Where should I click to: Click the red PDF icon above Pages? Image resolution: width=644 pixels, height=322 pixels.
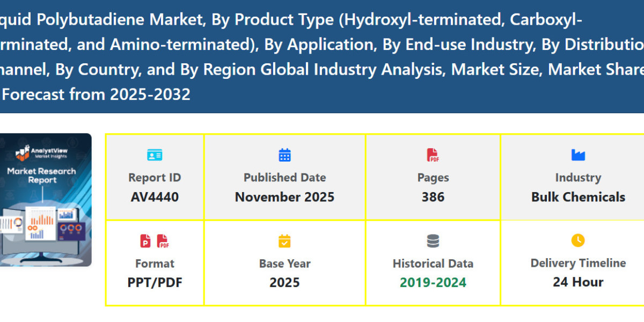433,155
